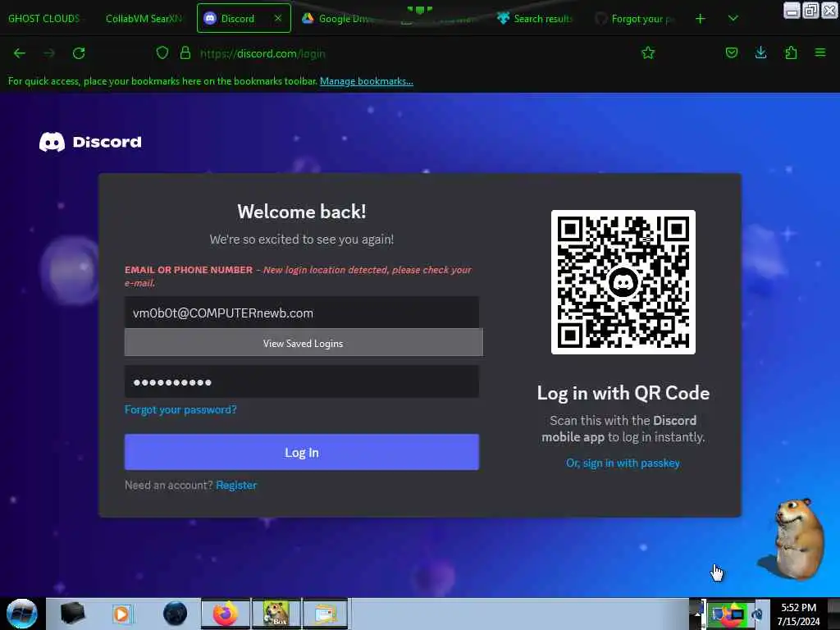
Task: Click the site security padlock icon
Action: click(185, 53)
